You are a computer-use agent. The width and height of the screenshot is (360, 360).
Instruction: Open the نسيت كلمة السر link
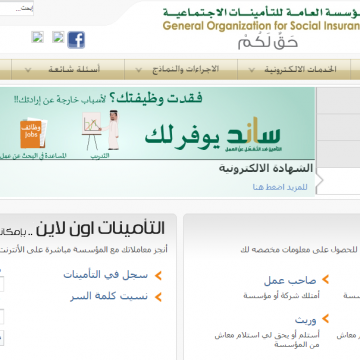pos(109,296)
